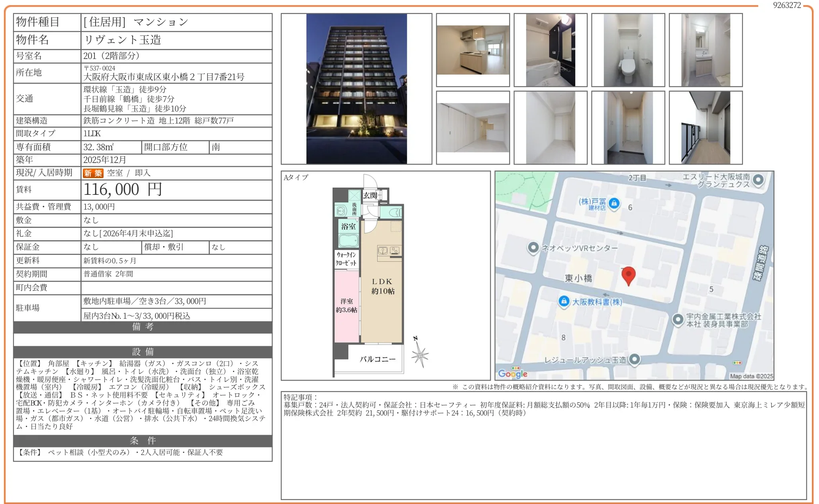Click the 116,000円 rent amount
Viewport: 819px width, 504px height.
[x=123, y=190]
